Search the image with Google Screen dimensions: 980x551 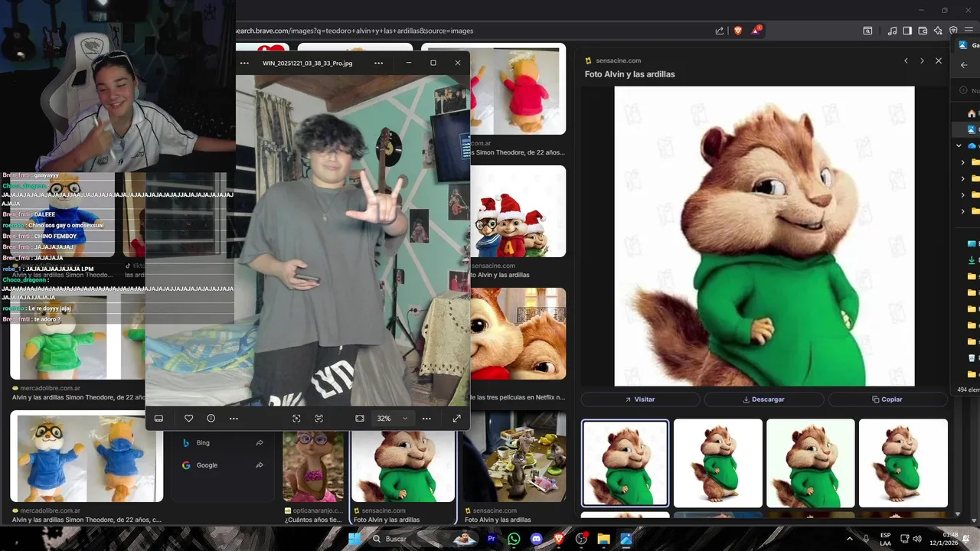pos(222,465)
